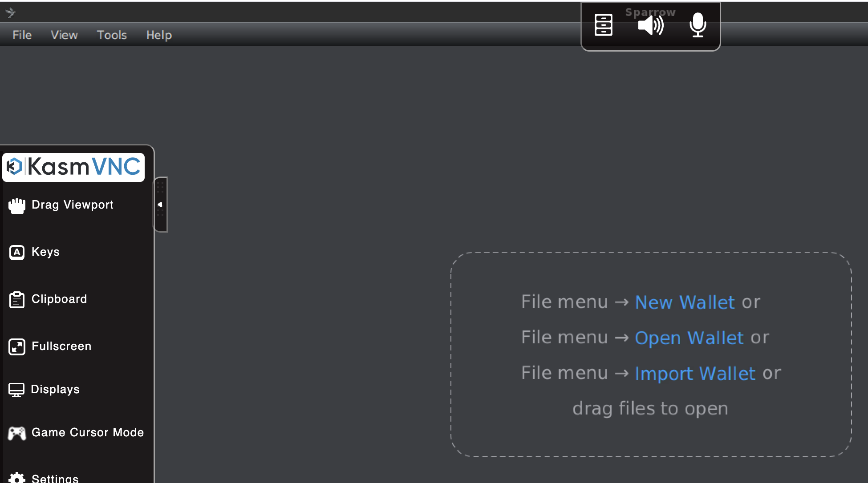The height and width of the screenshot is (483, 868).
Task: Open the Clipboard icon in sidebar
Action: pos(17,300)
